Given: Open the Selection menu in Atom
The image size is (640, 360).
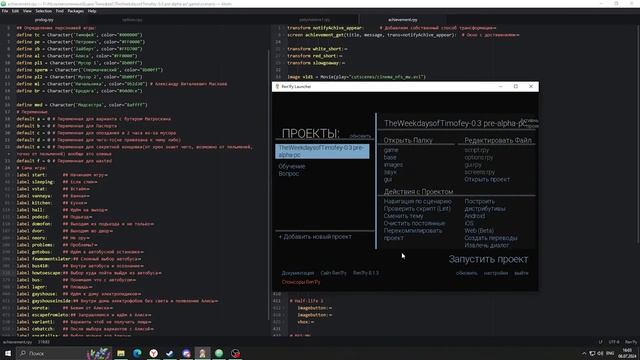Looking at the screenshot, I should click(43, 11).
